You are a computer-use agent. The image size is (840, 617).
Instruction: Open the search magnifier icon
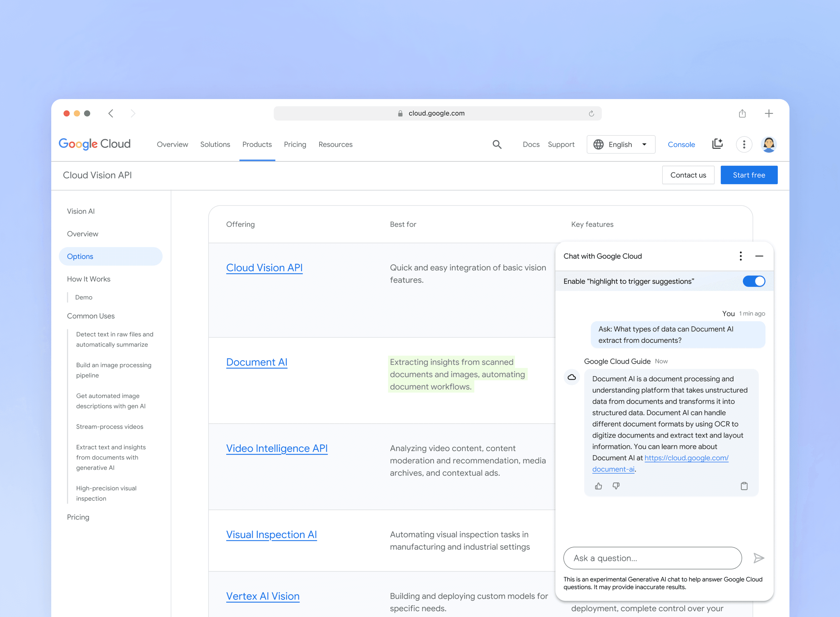coord(497,145)
